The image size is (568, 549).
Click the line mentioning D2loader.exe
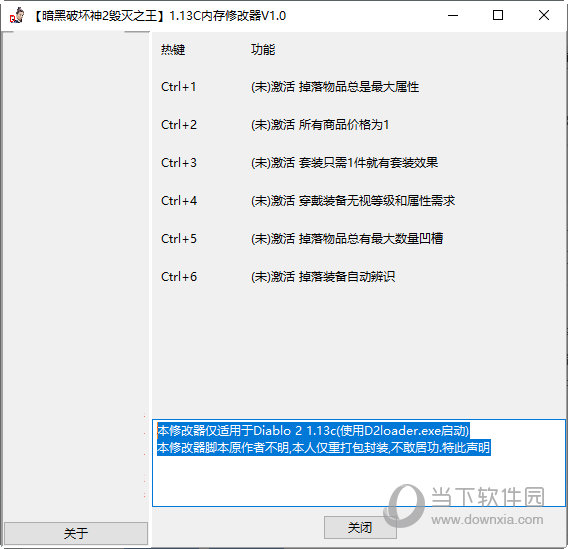(313, 431)
